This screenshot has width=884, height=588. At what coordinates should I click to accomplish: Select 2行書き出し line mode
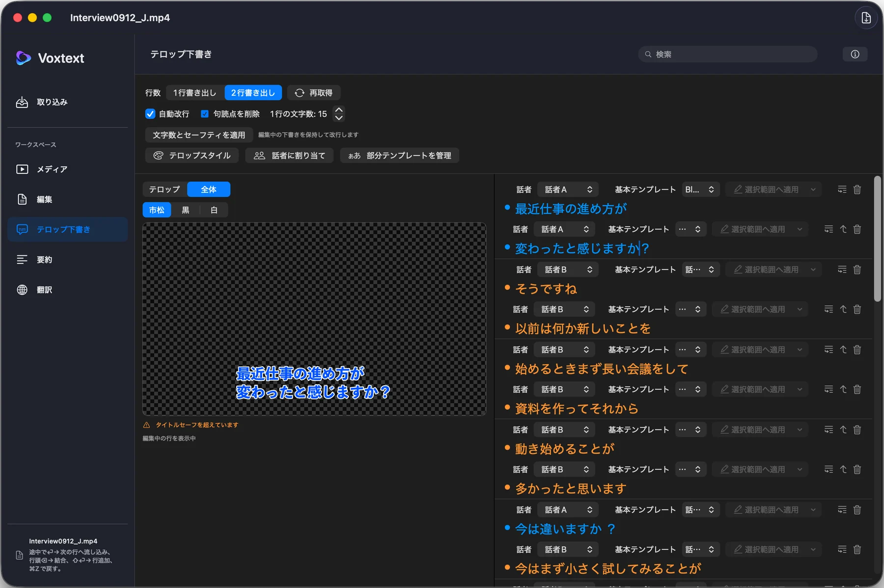pos(253,93)
